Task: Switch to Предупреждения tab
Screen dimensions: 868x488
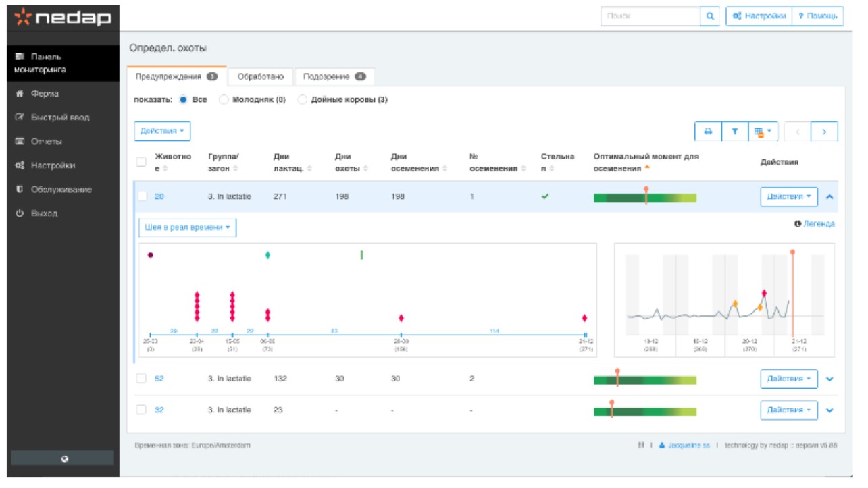Action: click(176, 77)
